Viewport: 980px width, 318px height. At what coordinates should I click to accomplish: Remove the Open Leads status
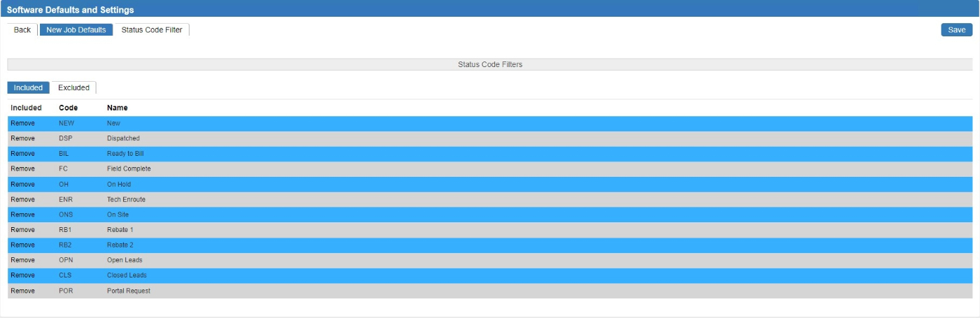[x=23, y=261]
